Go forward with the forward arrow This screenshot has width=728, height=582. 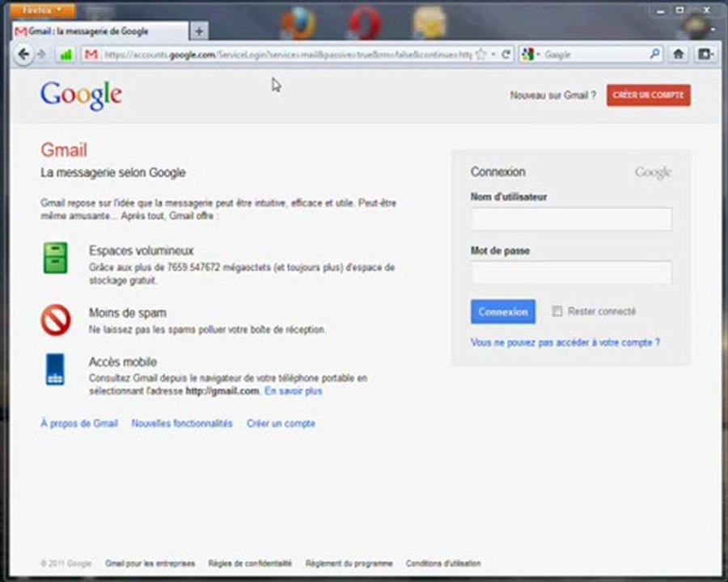coord(42,54)
